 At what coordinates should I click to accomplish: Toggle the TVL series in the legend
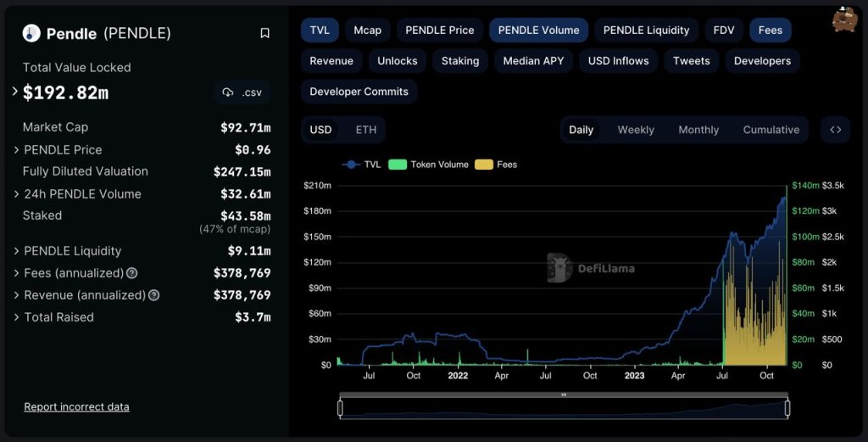pos(361,165)
